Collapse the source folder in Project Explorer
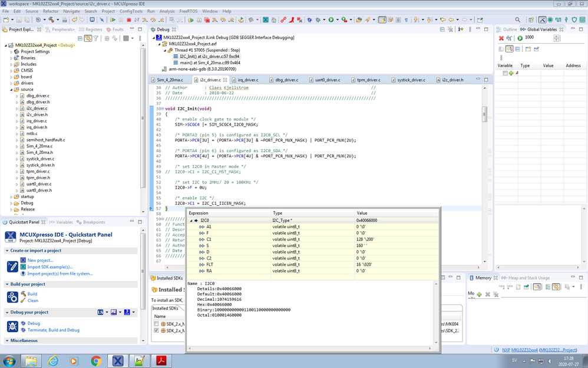The height and width of the screenshot is (368, 588). [x=11, y=90]
